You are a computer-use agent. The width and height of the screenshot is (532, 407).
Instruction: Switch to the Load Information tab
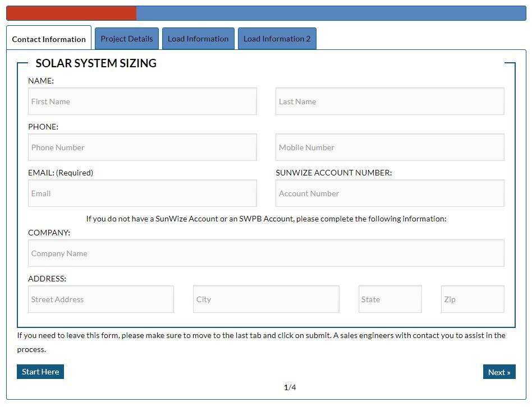[198, 39]
